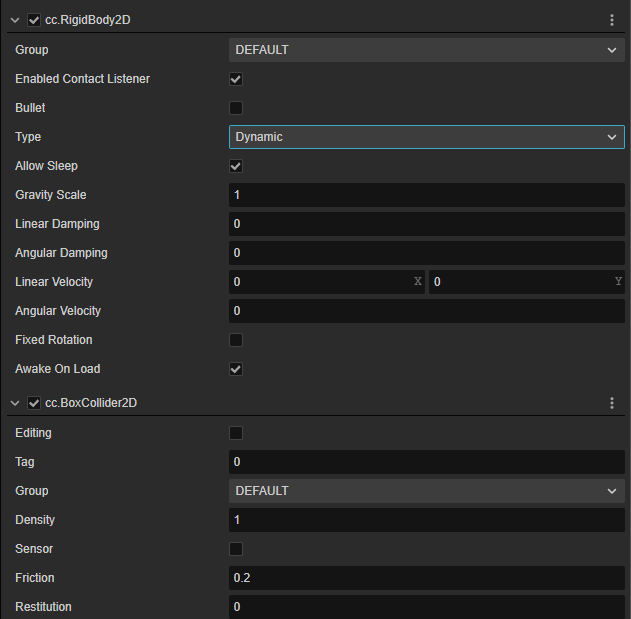Open the BoxCollider2D component options menu
Screen dimensions: 631x619
point(612,403)
